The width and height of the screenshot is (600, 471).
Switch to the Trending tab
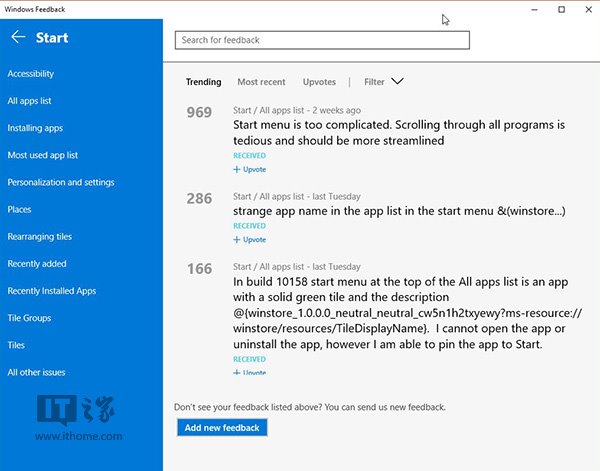(203, 82)
